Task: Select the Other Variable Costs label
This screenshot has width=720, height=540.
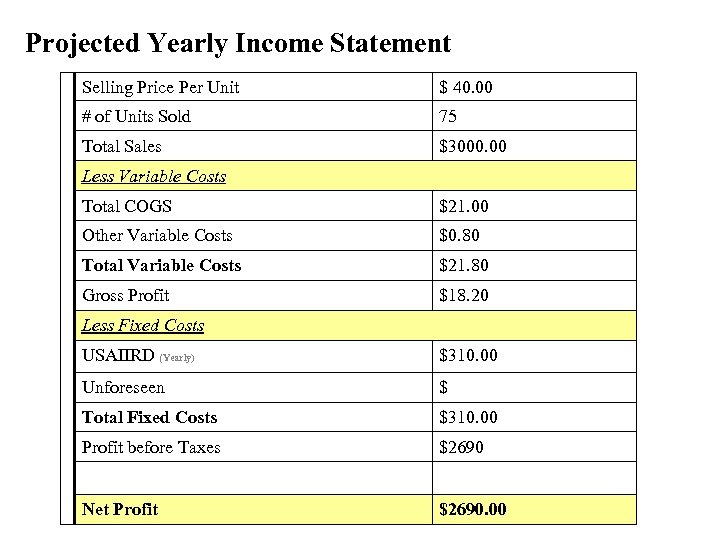Action: pos(157,236)
